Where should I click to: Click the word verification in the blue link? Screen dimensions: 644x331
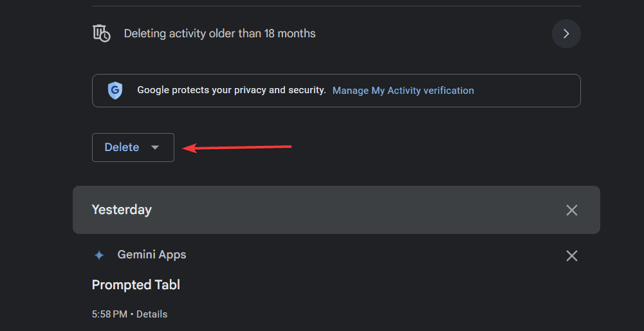448,90
